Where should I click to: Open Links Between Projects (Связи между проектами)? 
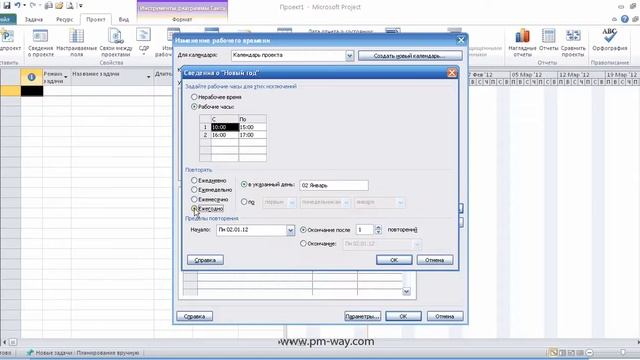click(116, 42)
